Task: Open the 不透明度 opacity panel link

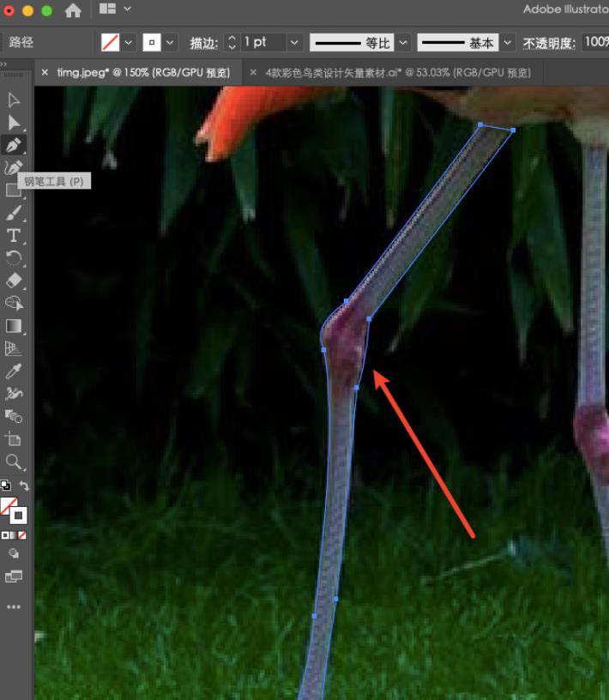Action: click(x=551, y=42)
